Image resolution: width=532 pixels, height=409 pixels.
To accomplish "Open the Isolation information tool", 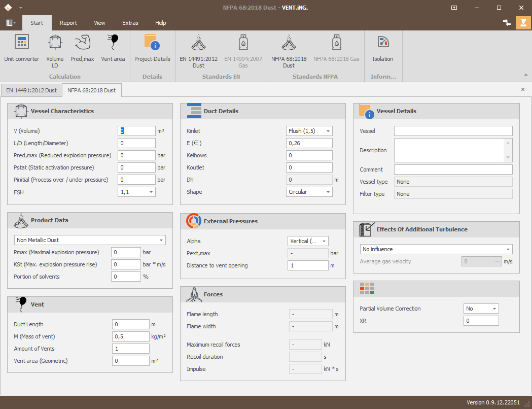I will 383,48.
